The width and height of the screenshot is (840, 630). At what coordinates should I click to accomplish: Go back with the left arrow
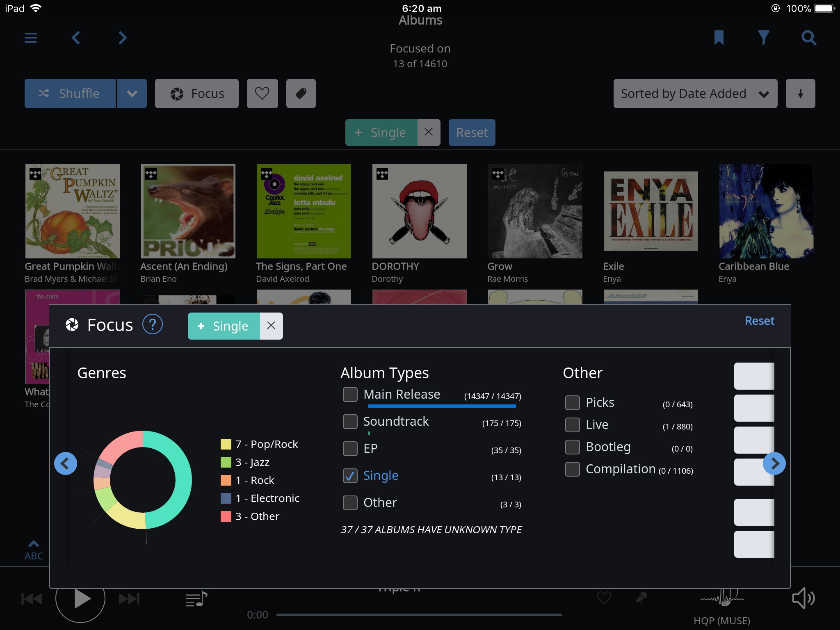pos(76,38)
